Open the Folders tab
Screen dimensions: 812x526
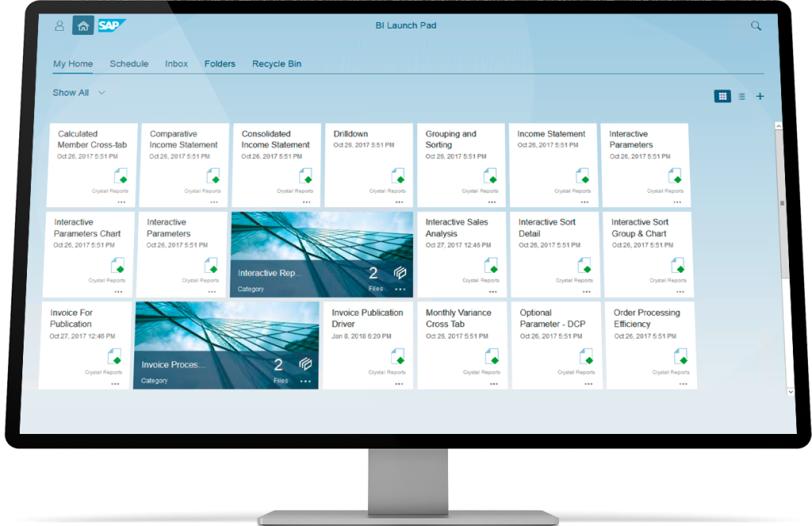click(220, 63)
